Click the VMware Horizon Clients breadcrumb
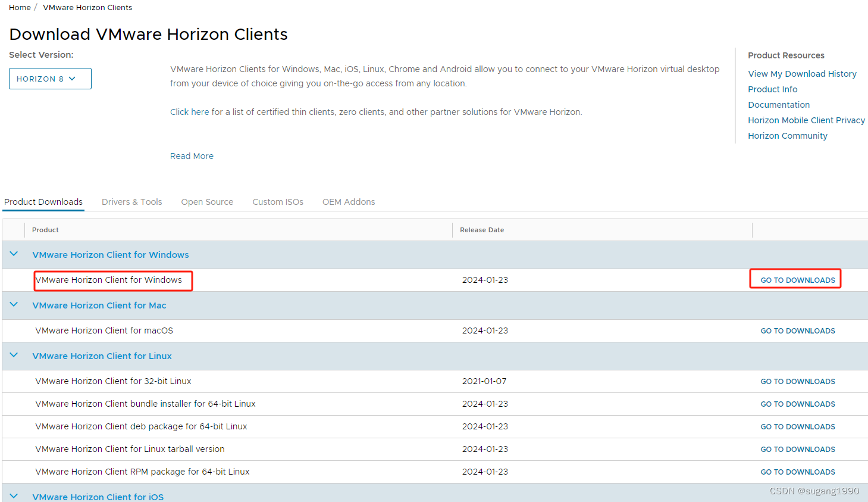The height and width of the screenshot is (502, 868). tap(87, 7)
